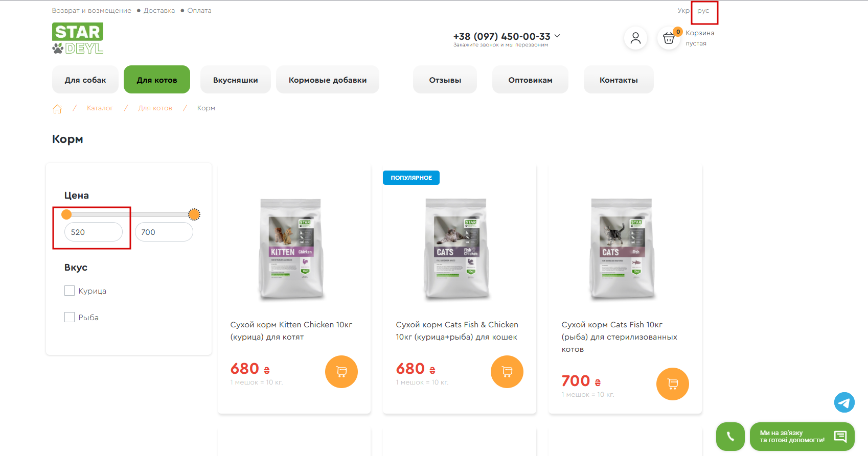Open the Для собак menu

pyautogui.click(x=85, y=80)
